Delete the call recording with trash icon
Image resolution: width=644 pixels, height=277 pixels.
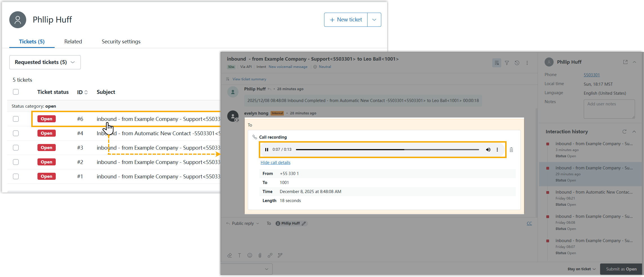[x=511, y=150]
